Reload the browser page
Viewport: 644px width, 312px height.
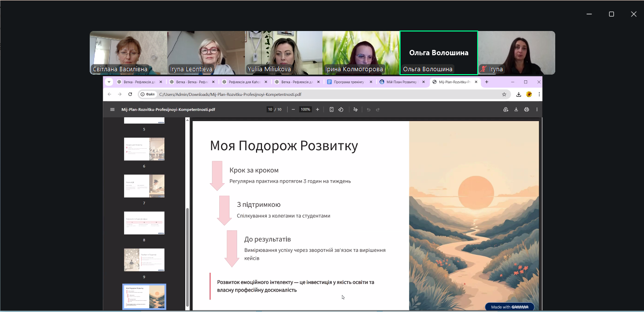(130, 94)
